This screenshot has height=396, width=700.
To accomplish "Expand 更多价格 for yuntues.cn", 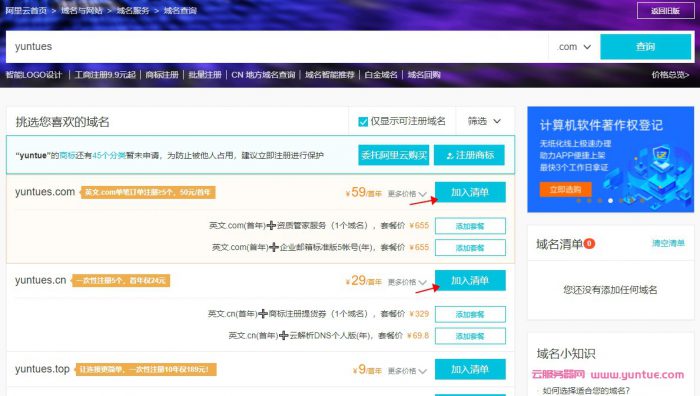I will pos(407,282).
